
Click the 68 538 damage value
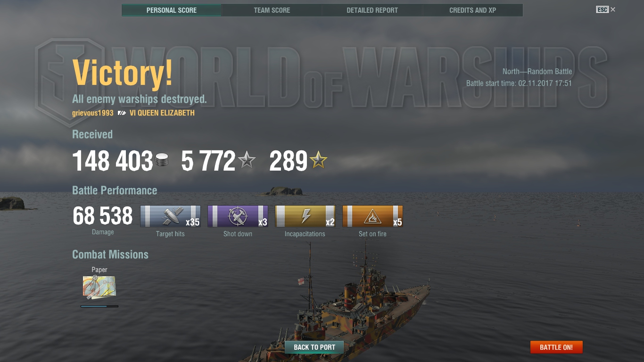point(103,216)
